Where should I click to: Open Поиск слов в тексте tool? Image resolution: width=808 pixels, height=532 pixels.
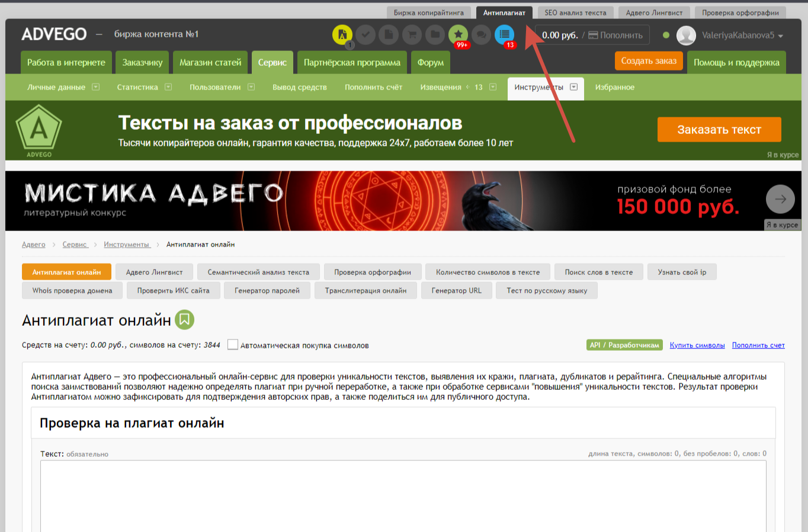599,272
